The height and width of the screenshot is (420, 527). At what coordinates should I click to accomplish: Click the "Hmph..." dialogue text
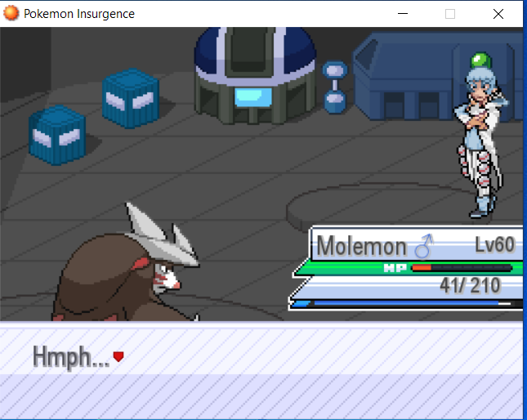point(71,358)
